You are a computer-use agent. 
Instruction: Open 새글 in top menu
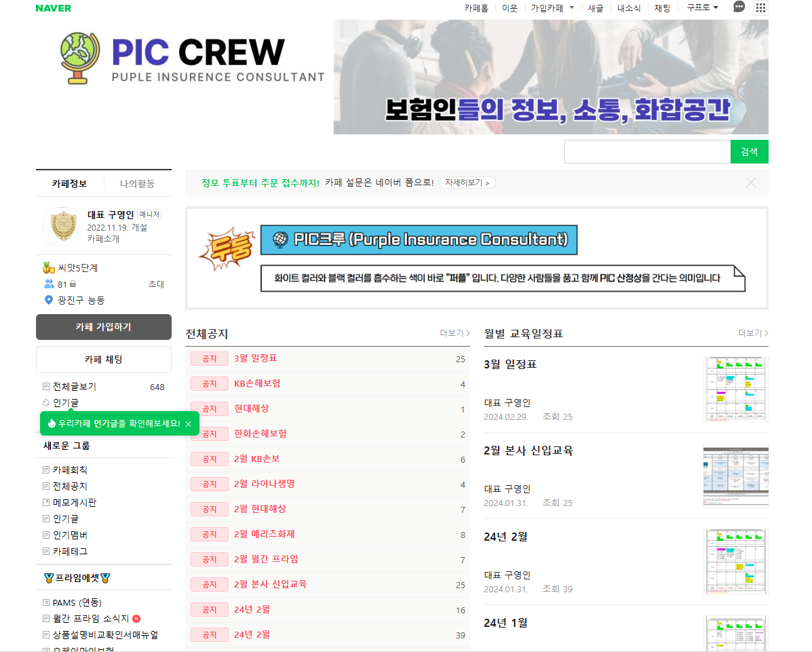pos(596,7)
